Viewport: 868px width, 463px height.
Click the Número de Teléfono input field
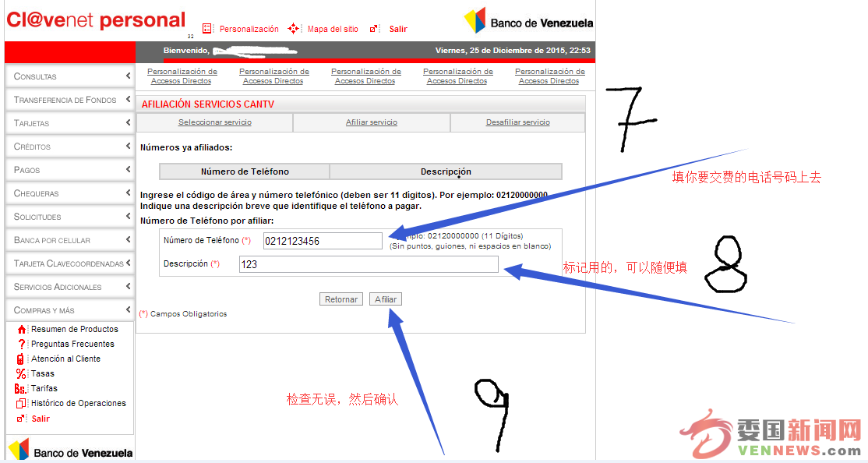323,241
